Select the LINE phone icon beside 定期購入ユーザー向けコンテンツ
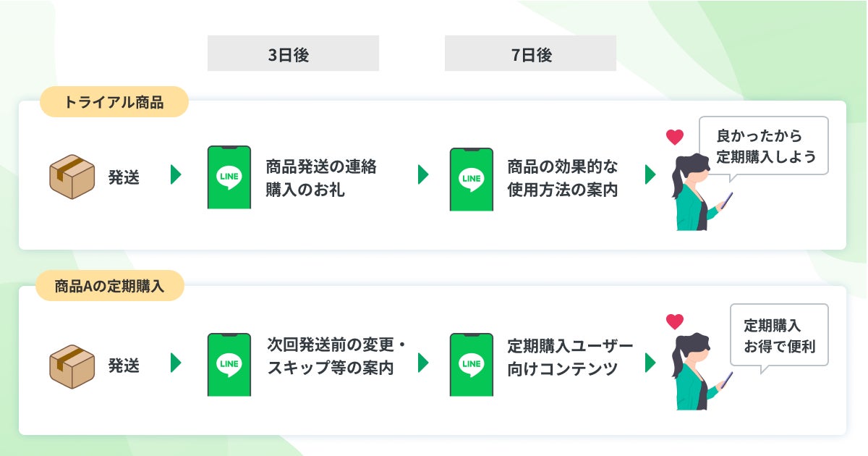Screen dimensions: 868x456 click(x=472, y=365)
